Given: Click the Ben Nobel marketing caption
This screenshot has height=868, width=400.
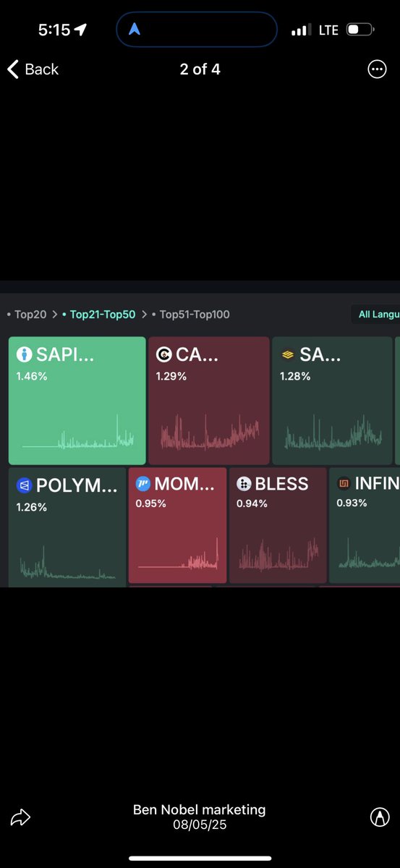Looking at the screenshot, I should [200, 810].
